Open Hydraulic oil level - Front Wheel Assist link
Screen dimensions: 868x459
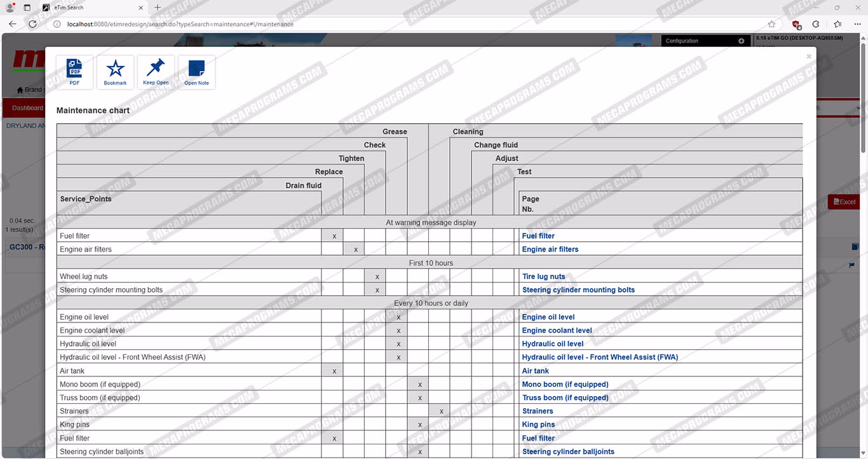600,357
